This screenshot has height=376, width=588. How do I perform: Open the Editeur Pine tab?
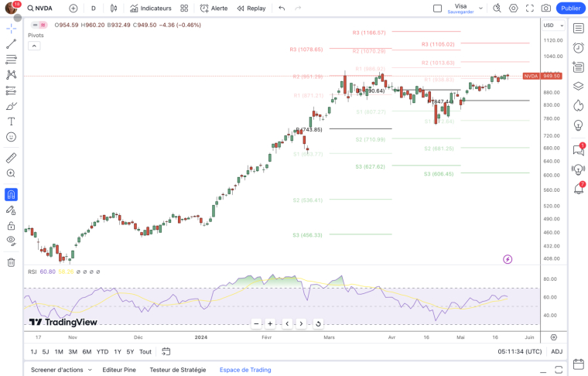click(x=119, y=370)
